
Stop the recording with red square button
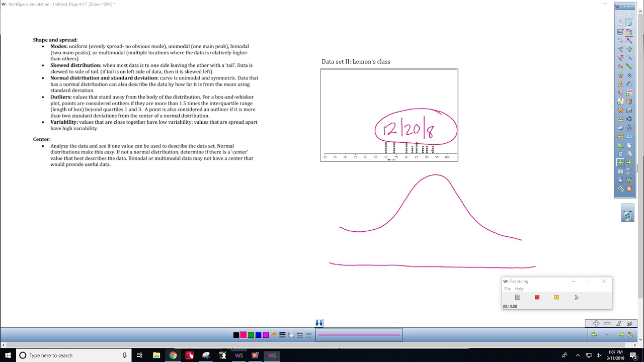coord(537,297)
